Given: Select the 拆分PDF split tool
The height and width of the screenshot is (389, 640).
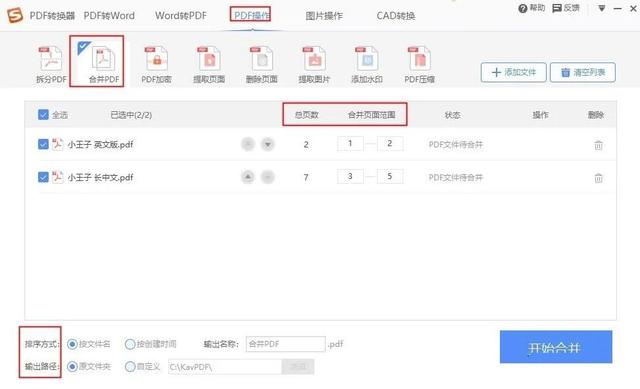Looking at the screenshot, I should point(51,64).
